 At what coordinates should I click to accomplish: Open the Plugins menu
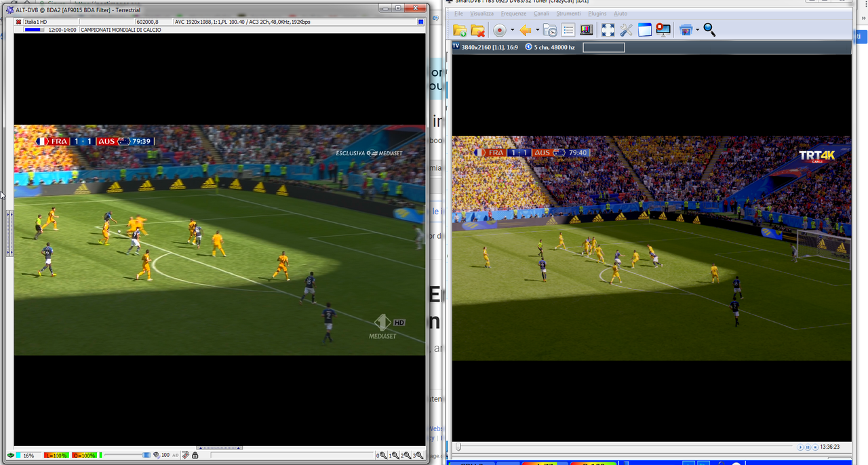[x=597, y=14]
